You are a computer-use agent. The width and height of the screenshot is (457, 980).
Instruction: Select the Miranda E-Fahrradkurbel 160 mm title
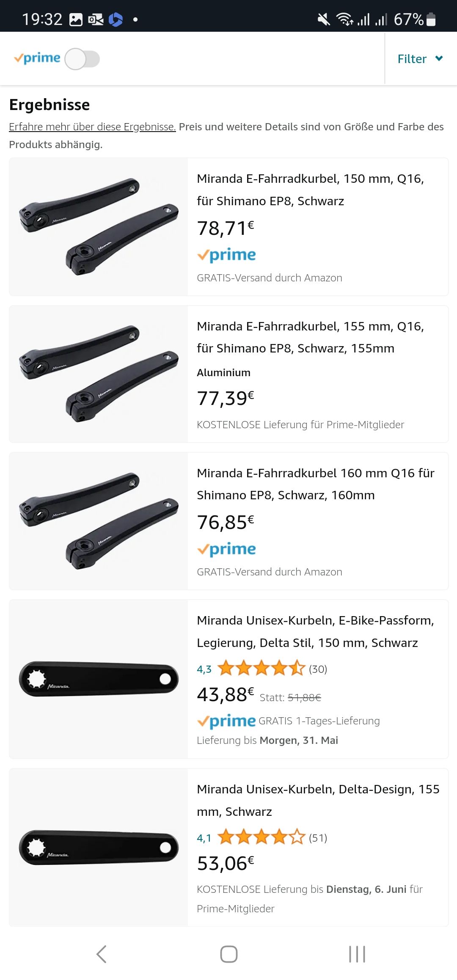pos(315,484)
